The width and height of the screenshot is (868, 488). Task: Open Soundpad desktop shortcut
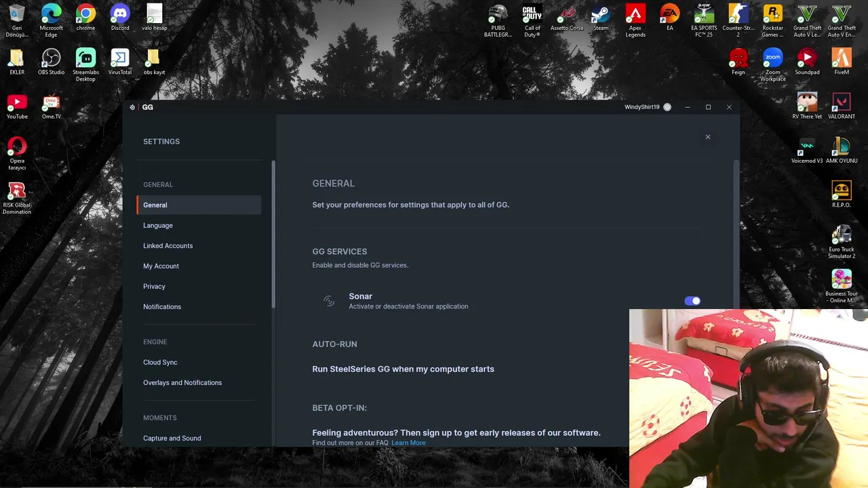[807, 62]
